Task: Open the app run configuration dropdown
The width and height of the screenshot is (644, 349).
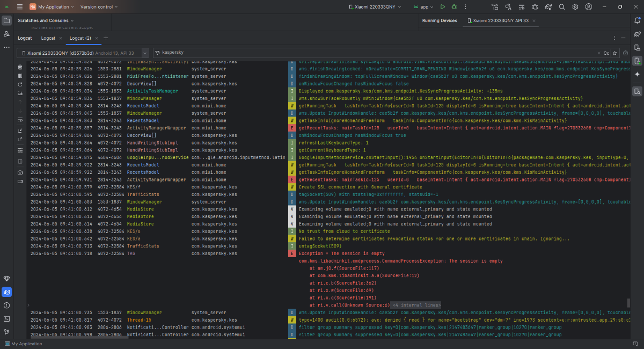Action: point(423,7)
